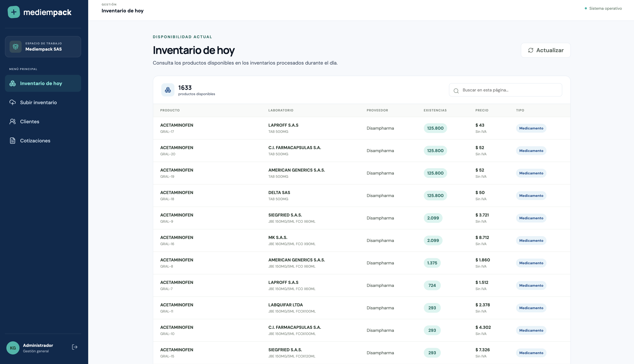Click the Inventario de hoy sidebar icon
Screen dimensions: 634x364
pos(13,83)
